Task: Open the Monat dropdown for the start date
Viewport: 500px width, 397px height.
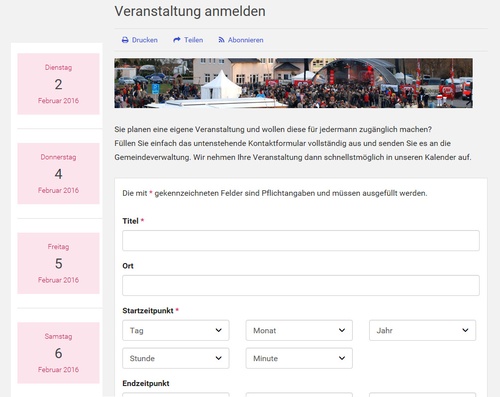Action: (299, 330)
